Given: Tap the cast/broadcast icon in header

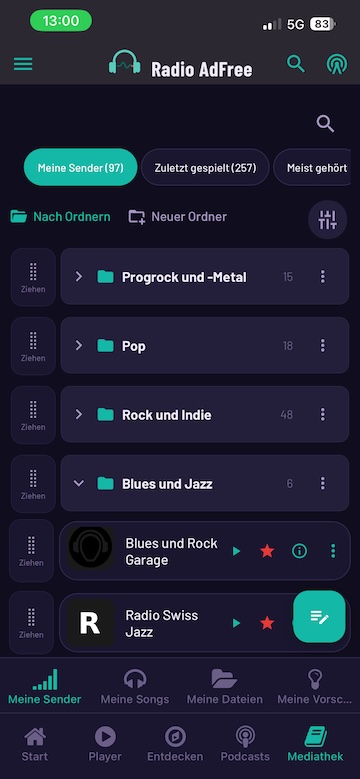Looking at the screenshot, I should point(337,64).
